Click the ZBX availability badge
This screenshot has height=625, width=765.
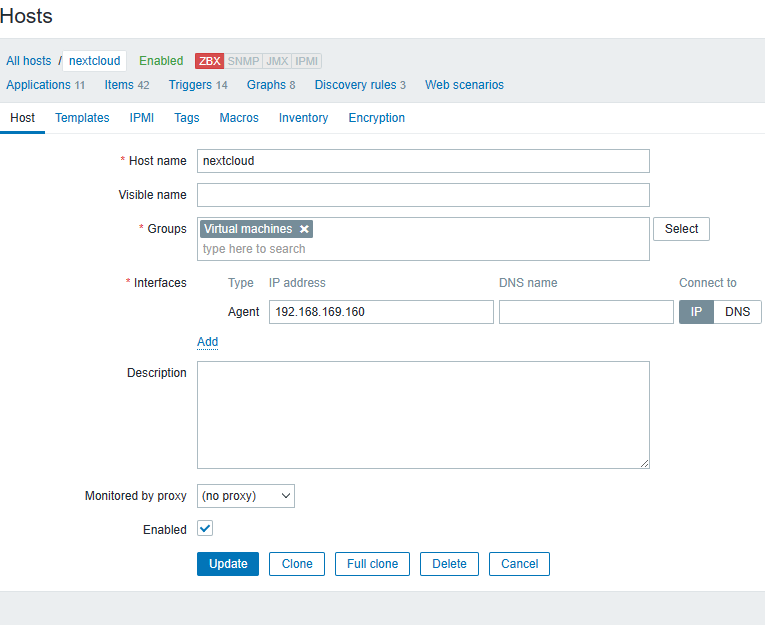(210, 61)
